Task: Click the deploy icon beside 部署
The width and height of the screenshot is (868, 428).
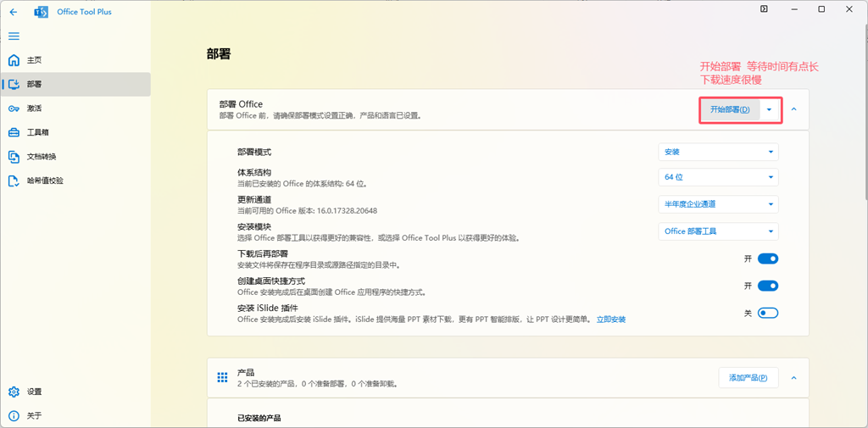Action: tap(14, 84)
